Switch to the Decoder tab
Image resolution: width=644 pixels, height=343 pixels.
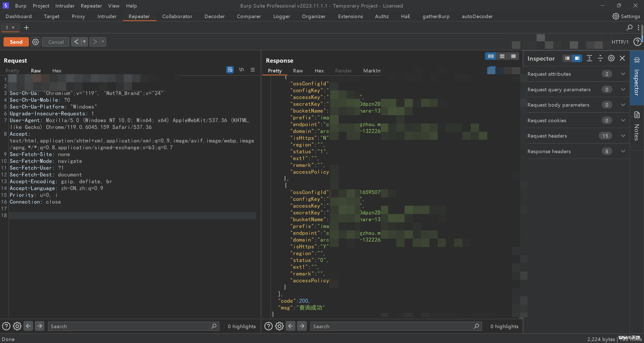pyautogui.click(x=214, y=16)
